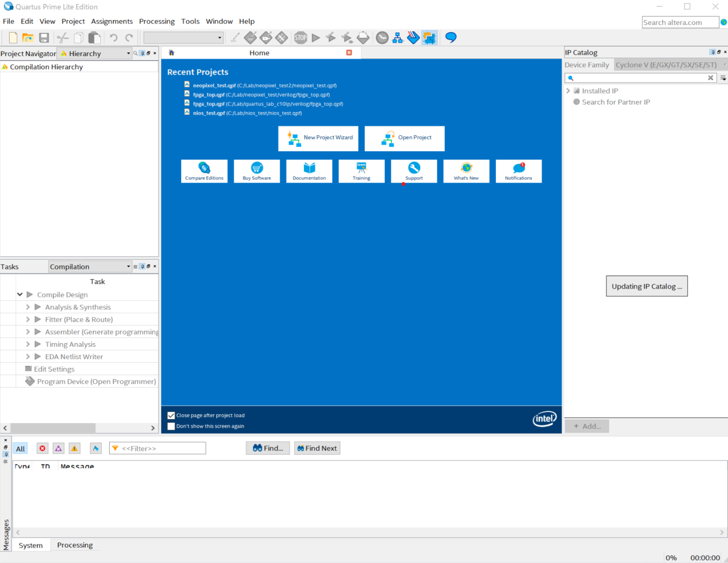Click the Start Compilation play icon

click(316, 38)
